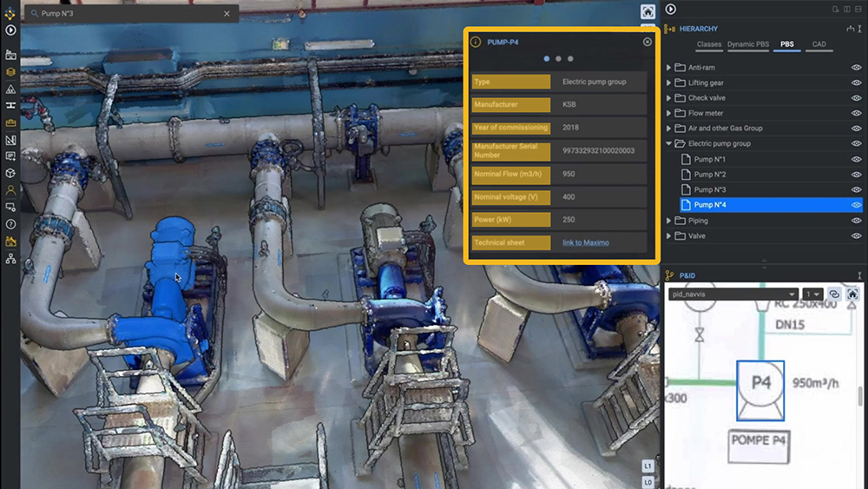Switch to the Classes tab
868x489 pixels.
point(708,44)
